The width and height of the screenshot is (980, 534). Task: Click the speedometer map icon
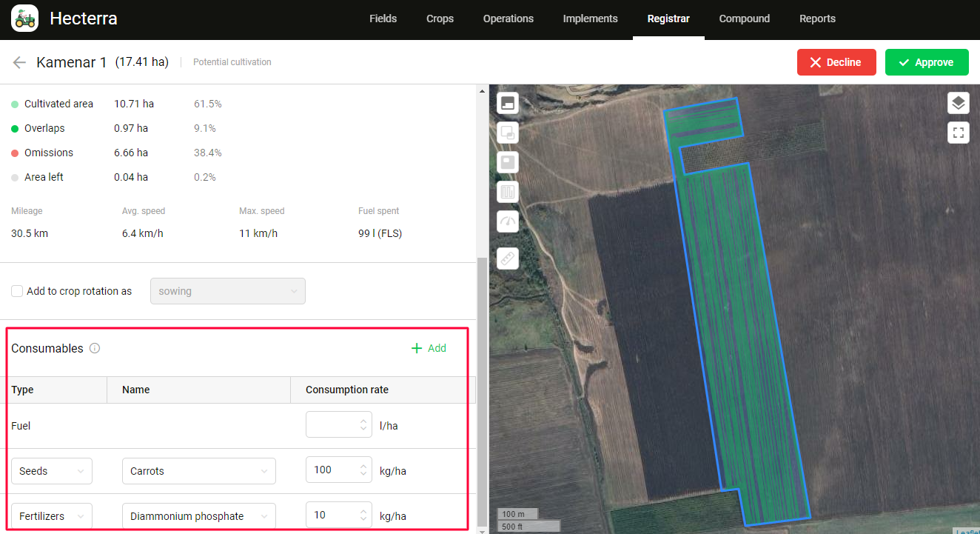tap(508, 221)
